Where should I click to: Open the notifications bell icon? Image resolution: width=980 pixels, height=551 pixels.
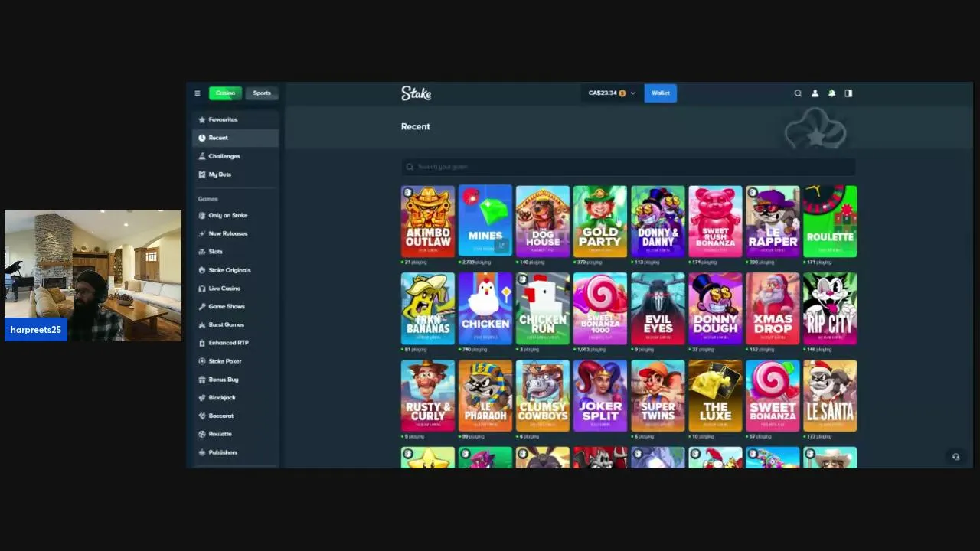click(x=831, y=93)
